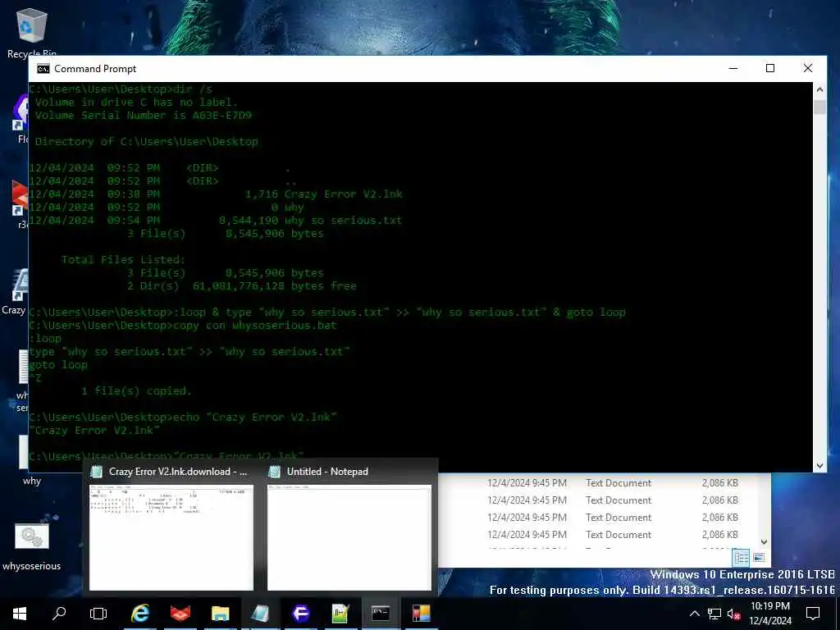Click the '1 file(s) copied.' message
The image size is (840, 630).
pyautogui.click(x=136, y=391)
